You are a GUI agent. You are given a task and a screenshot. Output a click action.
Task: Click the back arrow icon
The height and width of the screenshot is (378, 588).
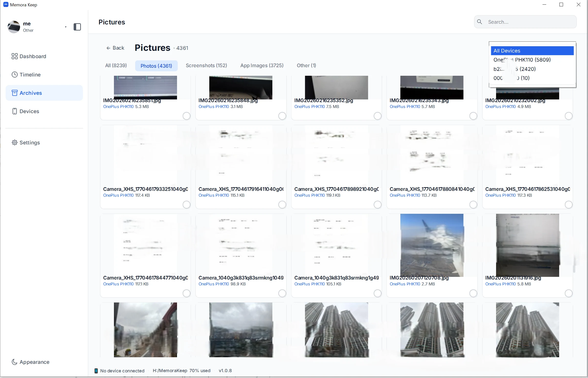[x=108, y=48]
